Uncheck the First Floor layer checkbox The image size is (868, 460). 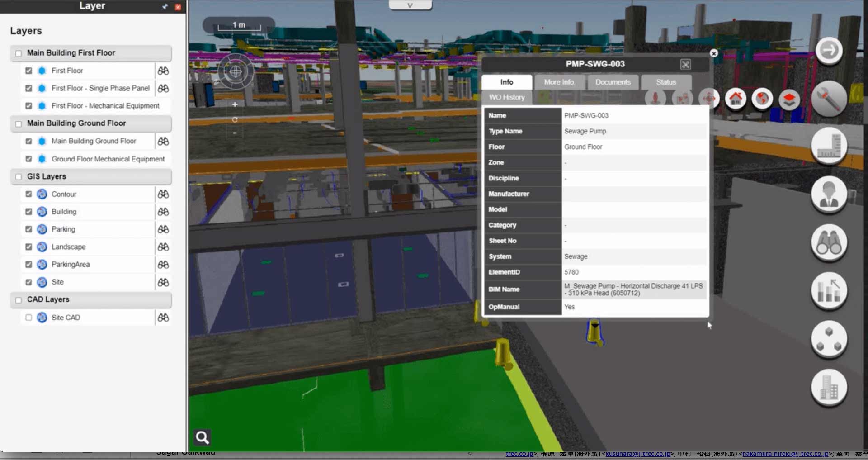point(29,71)
